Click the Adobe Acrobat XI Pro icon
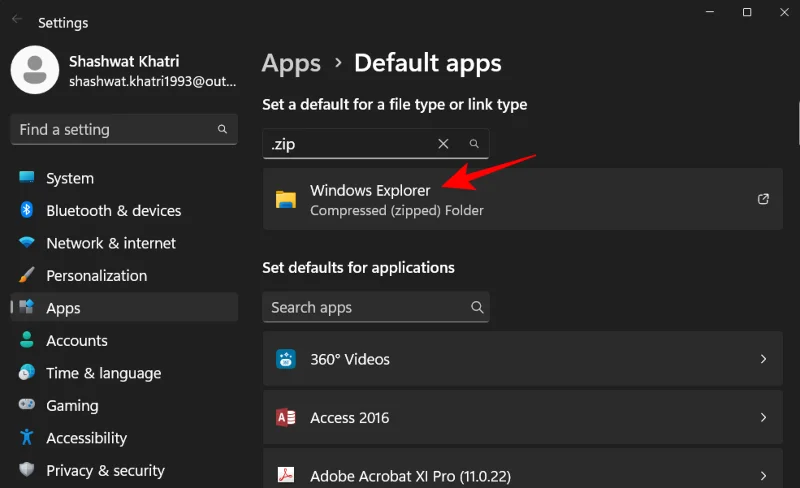The width and height of the screenshot is (800, 488). click(x=286, y=475)
